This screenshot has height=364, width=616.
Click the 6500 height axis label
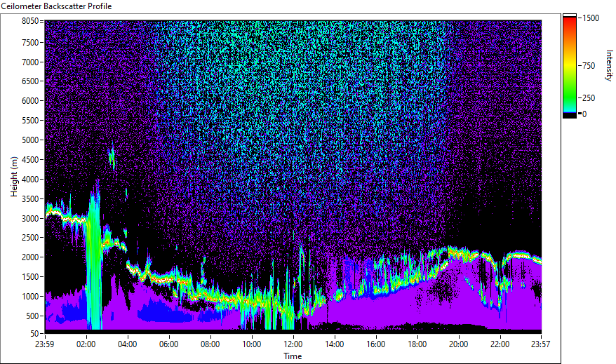(30, 81)
